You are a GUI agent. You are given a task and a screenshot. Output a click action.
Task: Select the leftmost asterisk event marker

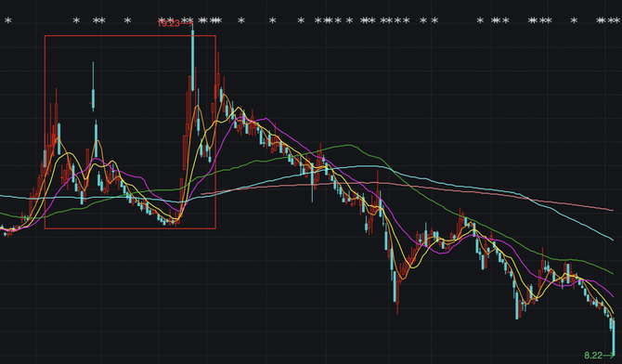(x=8, y=20)
